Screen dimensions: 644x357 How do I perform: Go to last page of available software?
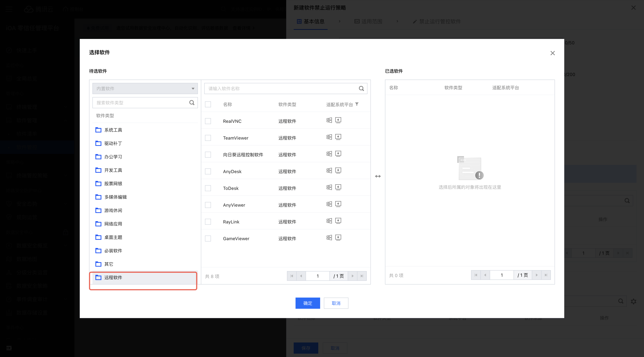pyautogui.click(x=362, y=276)
